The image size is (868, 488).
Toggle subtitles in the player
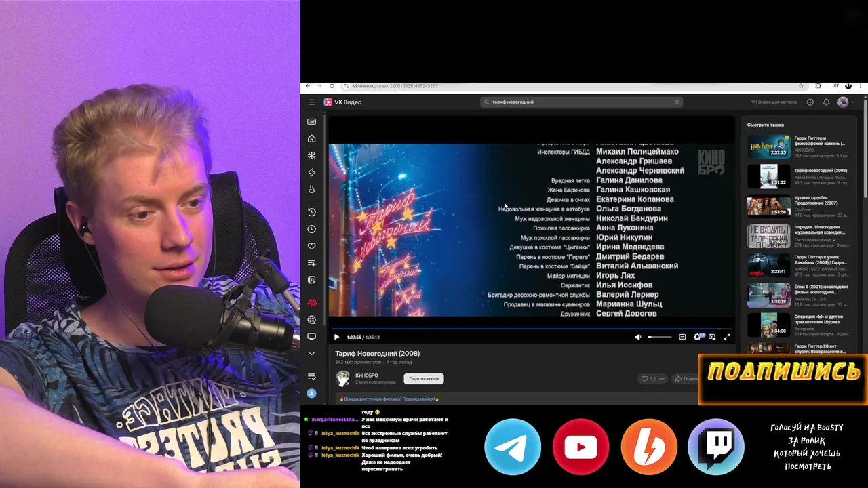click(682, 337)
